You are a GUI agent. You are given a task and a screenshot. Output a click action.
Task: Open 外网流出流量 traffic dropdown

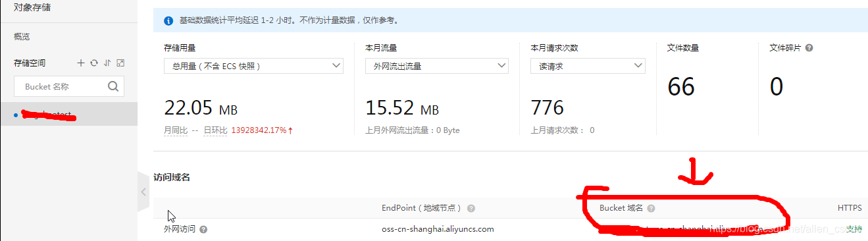(437, 66)
